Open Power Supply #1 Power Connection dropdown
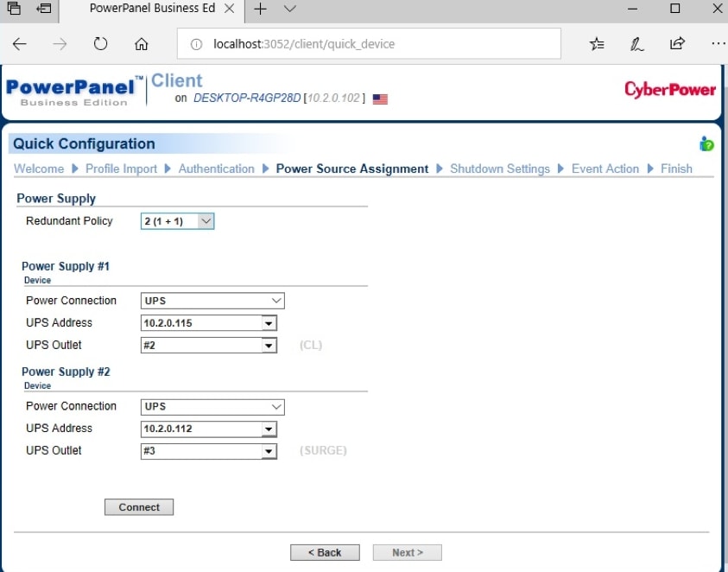Image resolution: width=728 pixels, height=572 pixels. (x=212, y=301)
